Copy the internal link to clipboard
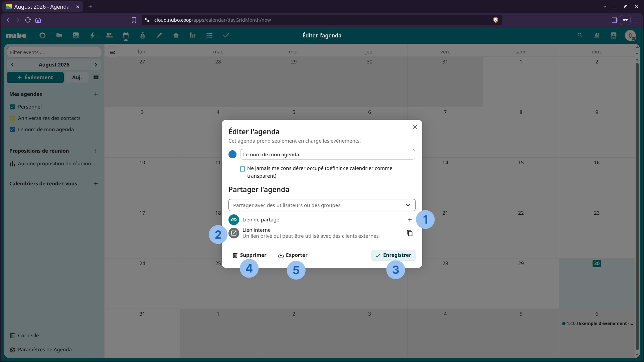This screenshot has height=362, width=644. tap(410, 233)
